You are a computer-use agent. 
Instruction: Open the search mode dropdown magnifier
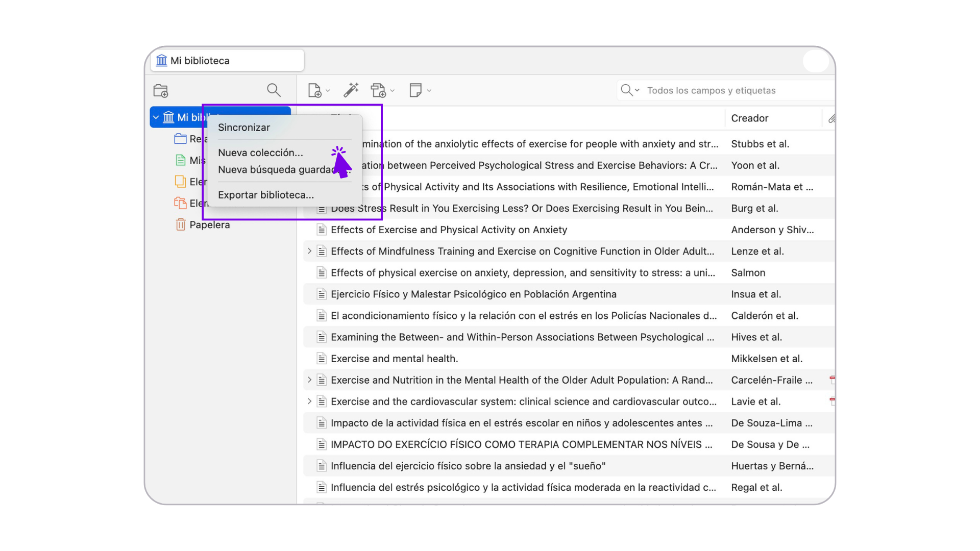(x=629, y=90)
